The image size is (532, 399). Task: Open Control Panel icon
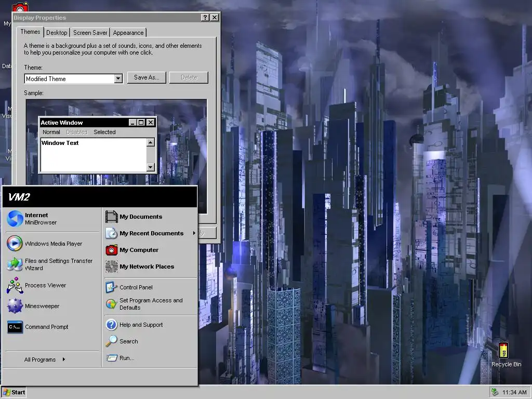111,287
